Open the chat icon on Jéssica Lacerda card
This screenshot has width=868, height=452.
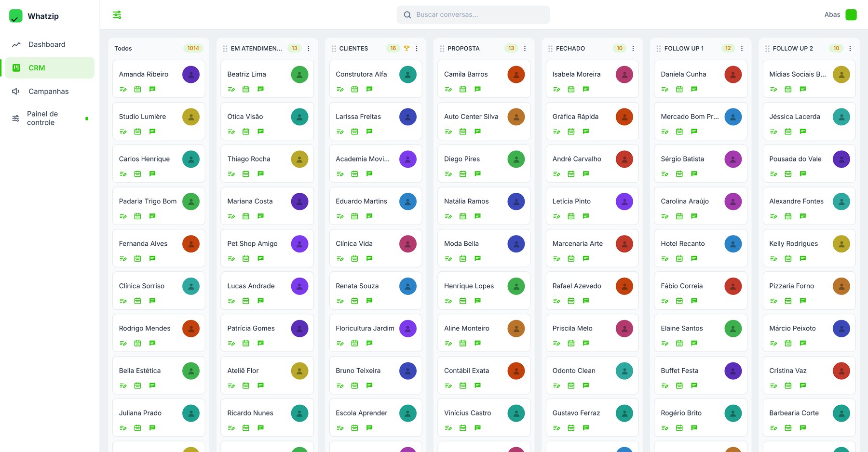[x=803, y=132]
